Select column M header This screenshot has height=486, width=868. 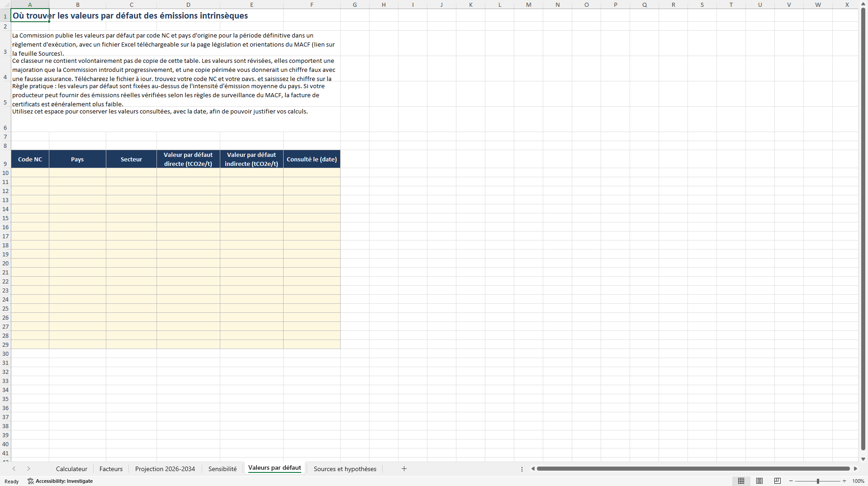coord(528,5)
